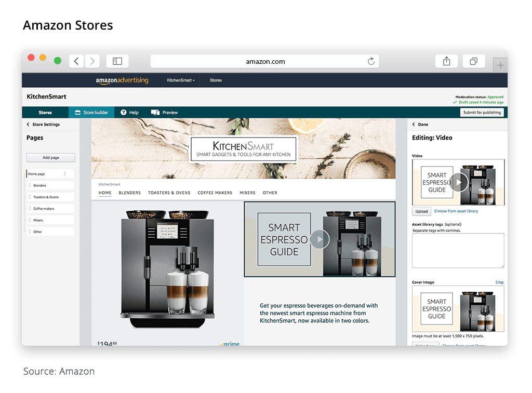The image size is (532, 393).
Task: Select the Other page in list
Action: click(x=50, y=232)
